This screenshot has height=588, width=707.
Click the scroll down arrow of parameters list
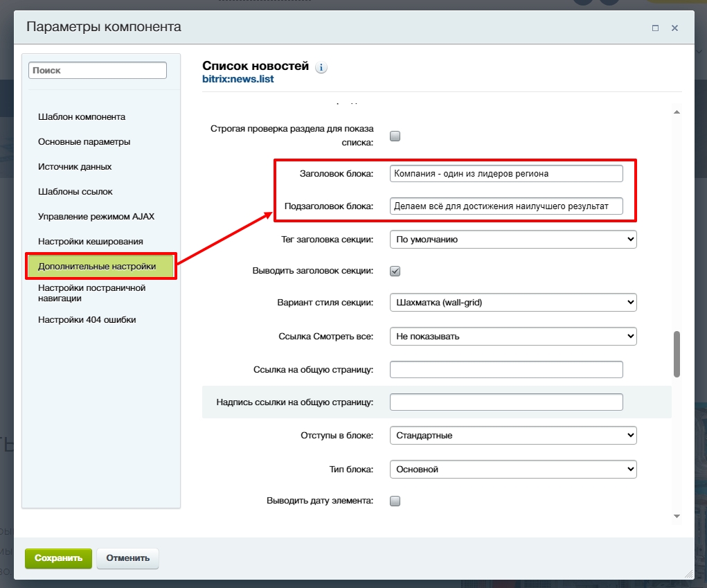pos(677,516)
